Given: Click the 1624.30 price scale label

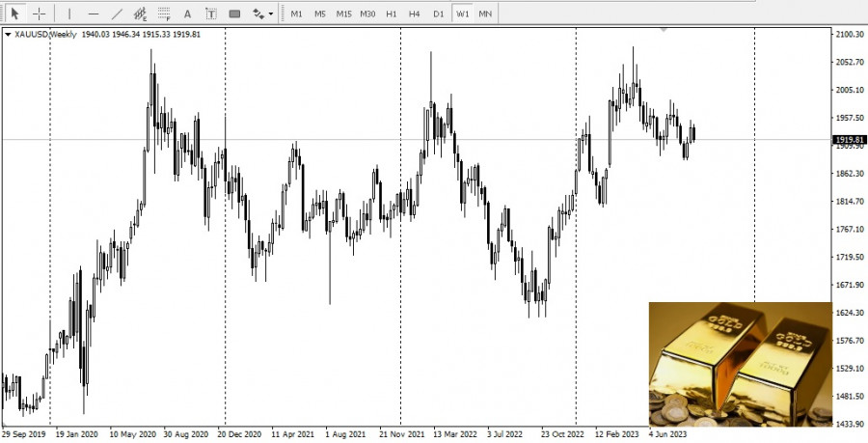Looking at the screenshot, I should click(852, 313).
